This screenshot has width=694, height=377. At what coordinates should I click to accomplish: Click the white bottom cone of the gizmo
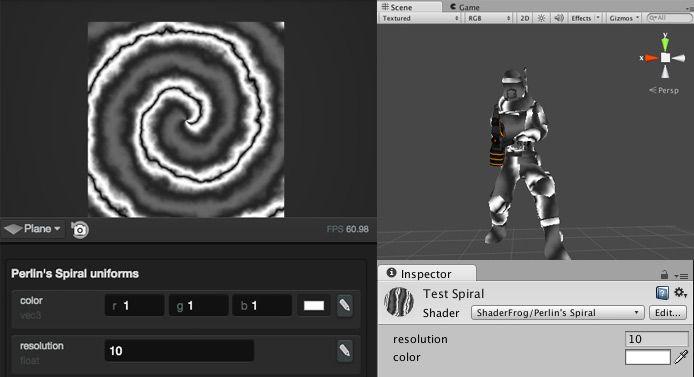(665, 72)
